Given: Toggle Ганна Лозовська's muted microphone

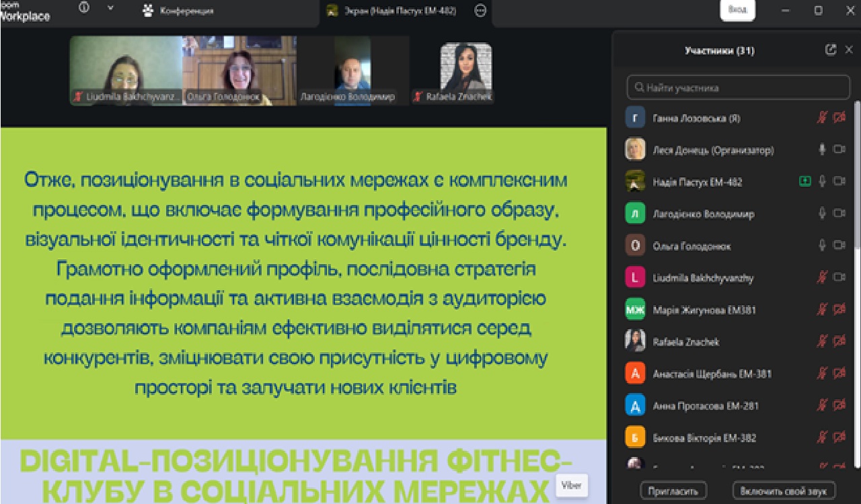Looking at the screenshot, I should (822, 118).
